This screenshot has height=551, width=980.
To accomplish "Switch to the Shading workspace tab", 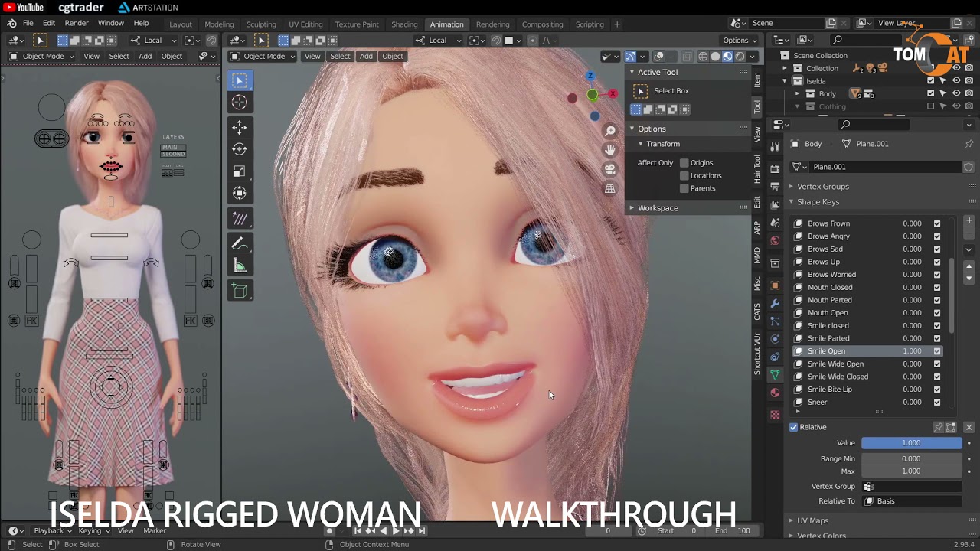I will 404,24.
